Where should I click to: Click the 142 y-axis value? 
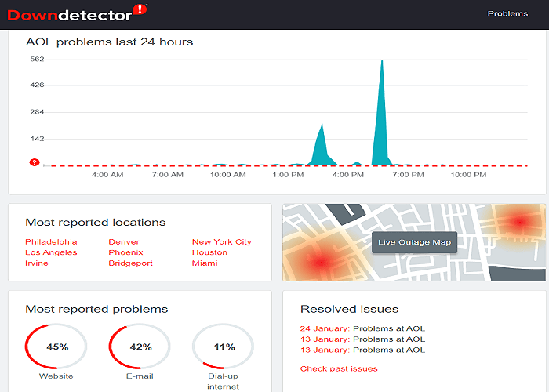(x=37, y=139)
